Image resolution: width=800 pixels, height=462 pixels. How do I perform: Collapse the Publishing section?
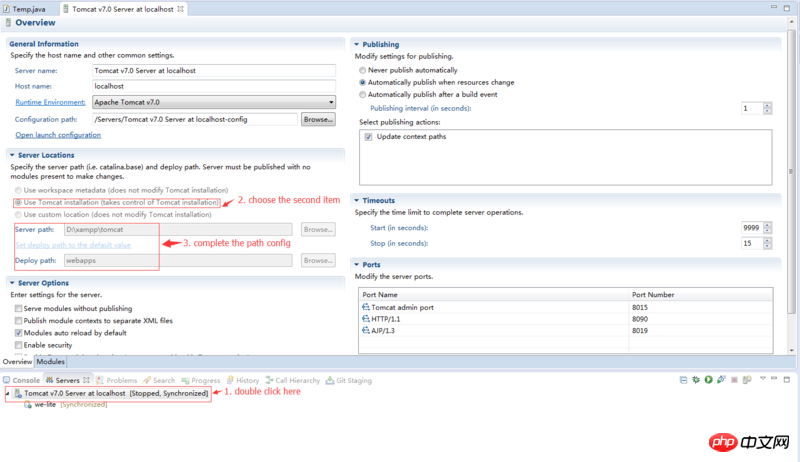point(357,44)
